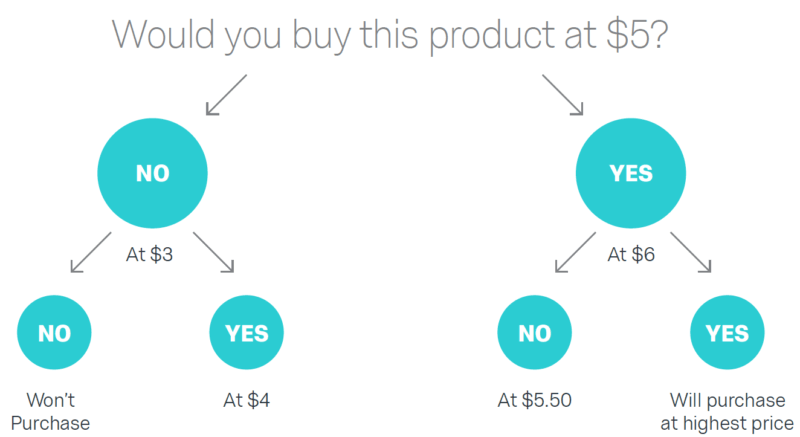Viewport: 800px width, 437px height.
Task: Click arrow from large NO to small NO
Action: pos(89,252)
